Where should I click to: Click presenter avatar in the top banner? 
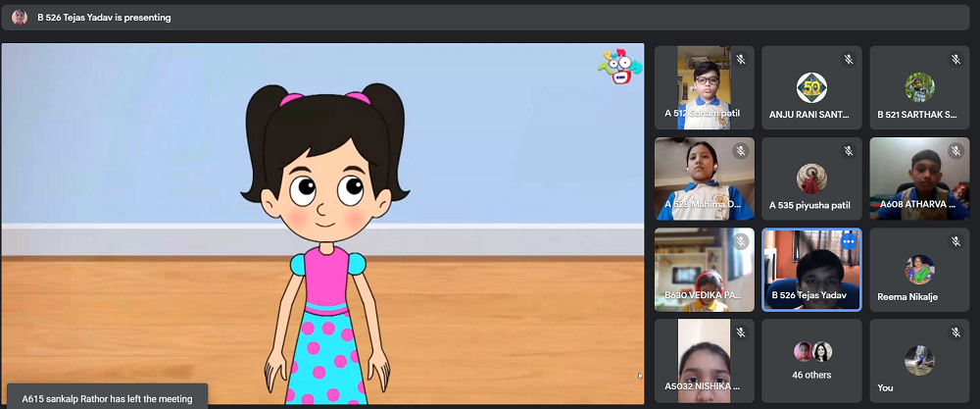pos(20,17)
